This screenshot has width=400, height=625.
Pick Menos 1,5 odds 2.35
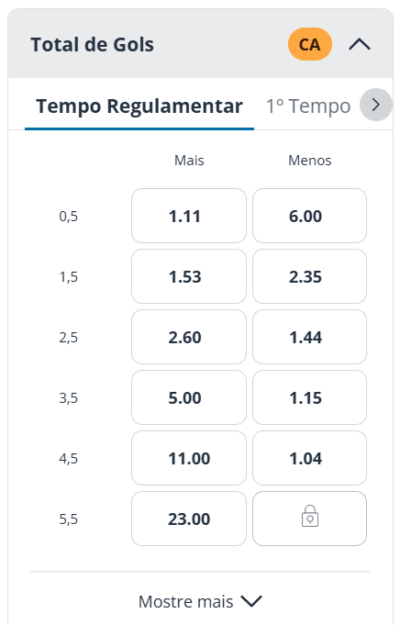point(310,276)
